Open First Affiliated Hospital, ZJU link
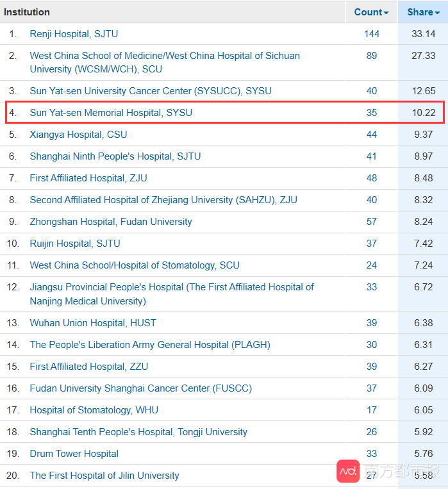Image resolution: width=448 pixels, height=489 pixels. pos(88,178)
